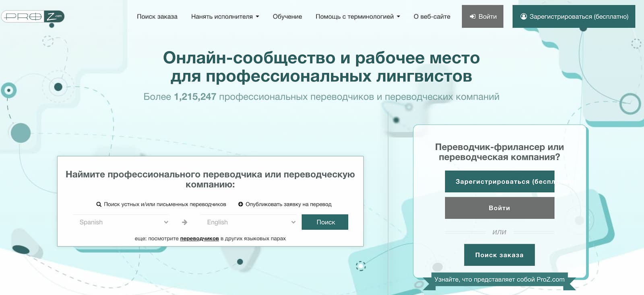The width and height of the screenshot is (644, 295).
Task: Click Зарегистрироваться button in the right card
Action: pyautogui.click(x=500, y=182)
